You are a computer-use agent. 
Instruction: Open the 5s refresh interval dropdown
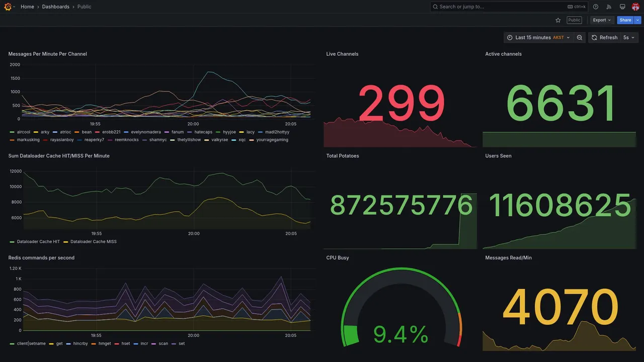[x=629, y=38]
